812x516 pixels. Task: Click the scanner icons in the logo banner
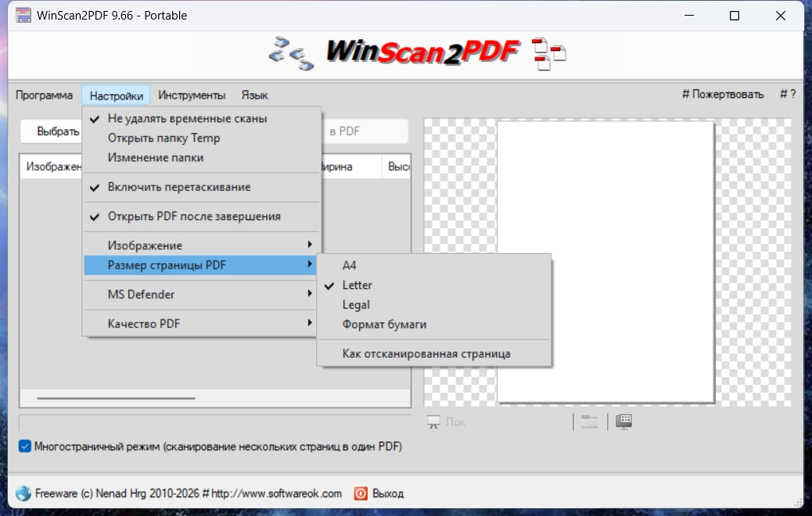(x=292, y=54)
